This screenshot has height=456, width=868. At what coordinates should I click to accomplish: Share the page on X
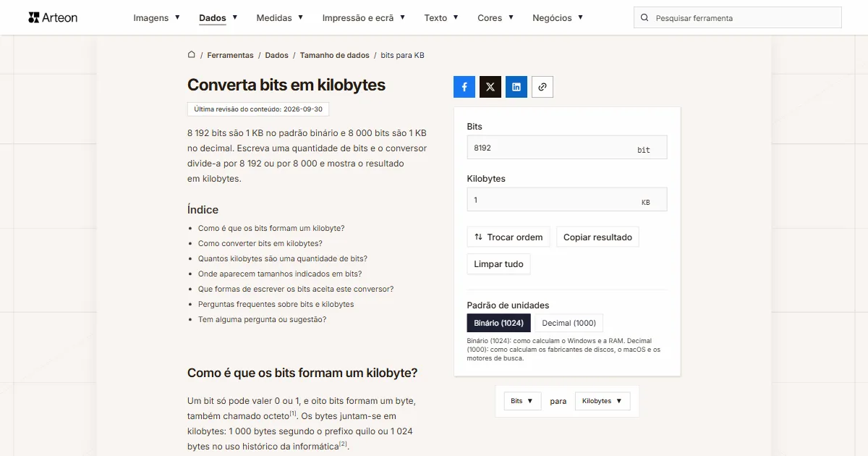click(x=490, y=87)
